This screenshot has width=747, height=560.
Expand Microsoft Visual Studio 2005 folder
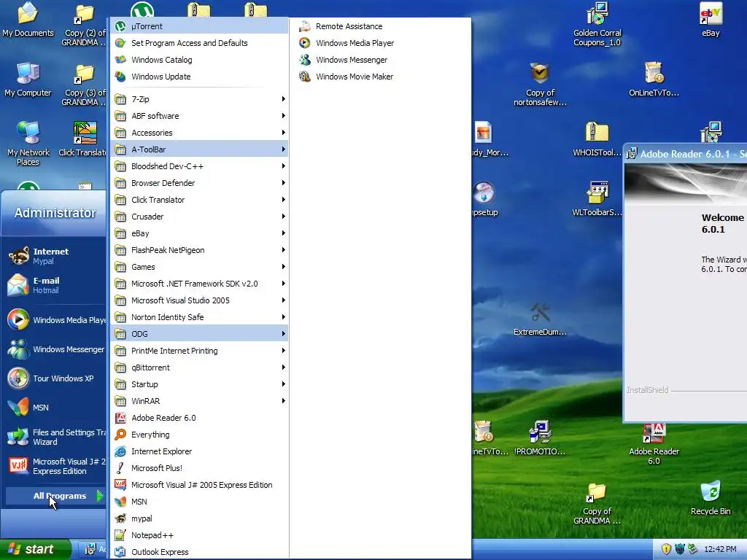point(199,300)
